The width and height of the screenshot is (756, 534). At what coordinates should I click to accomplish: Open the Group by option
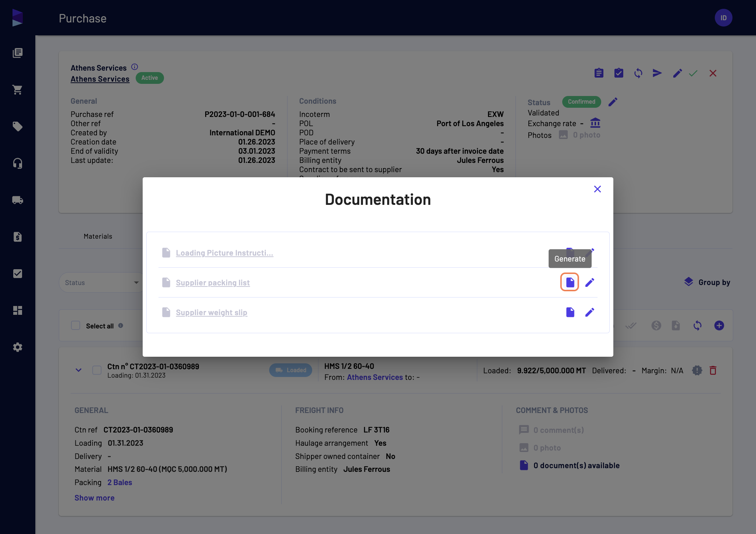click(707, 282)
